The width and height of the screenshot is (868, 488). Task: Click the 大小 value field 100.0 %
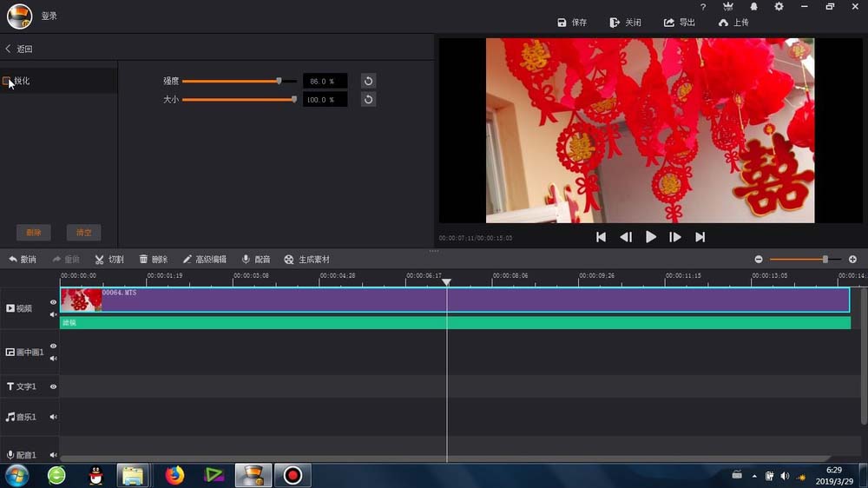pos(325,100)
